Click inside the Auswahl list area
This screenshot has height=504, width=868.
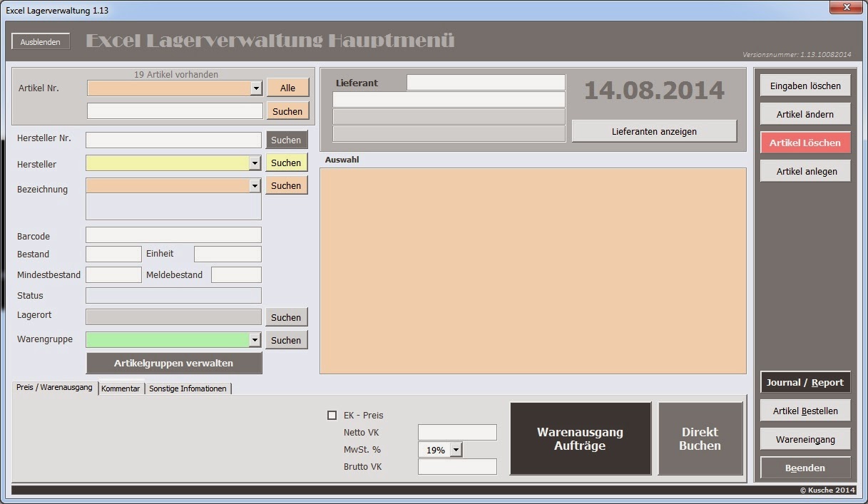point(533,270)
